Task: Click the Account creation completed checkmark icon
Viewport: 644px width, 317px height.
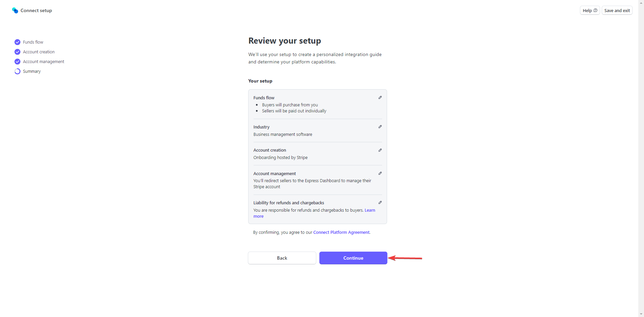Action: click(x=17, y=52)
